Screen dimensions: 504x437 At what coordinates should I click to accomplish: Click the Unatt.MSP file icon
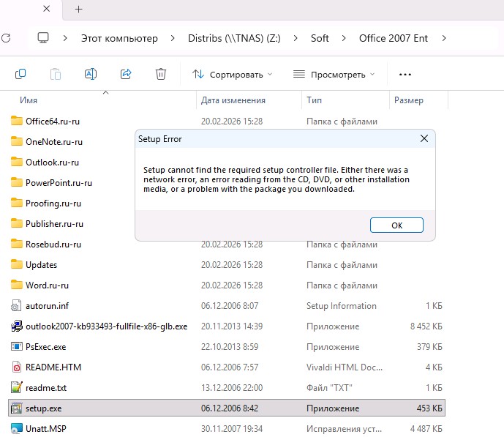point(17,428)
